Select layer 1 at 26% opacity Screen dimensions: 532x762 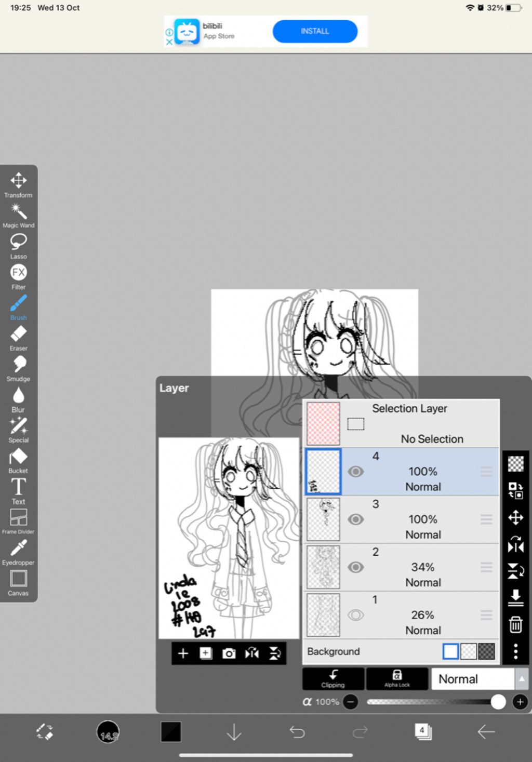(401, 615)
